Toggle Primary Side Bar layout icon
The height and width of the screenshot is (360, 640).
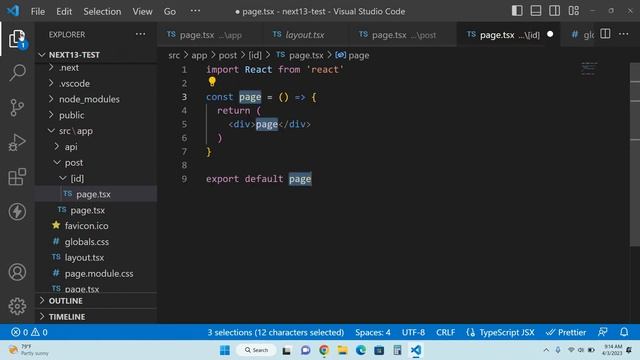517,11
